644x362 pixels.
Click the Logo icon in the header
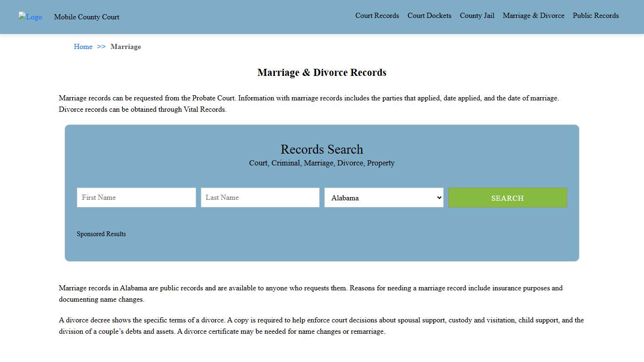30,17
